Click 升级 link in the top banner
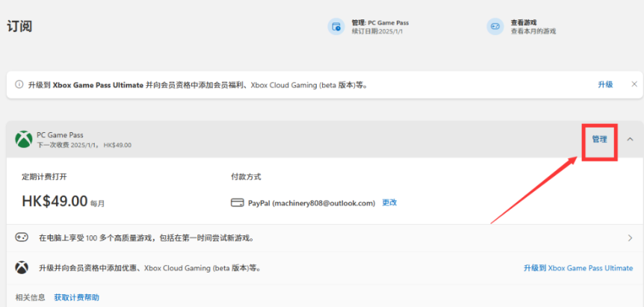Screen dimensions: 644x307 pyautogui.click(x=605, y=84)
